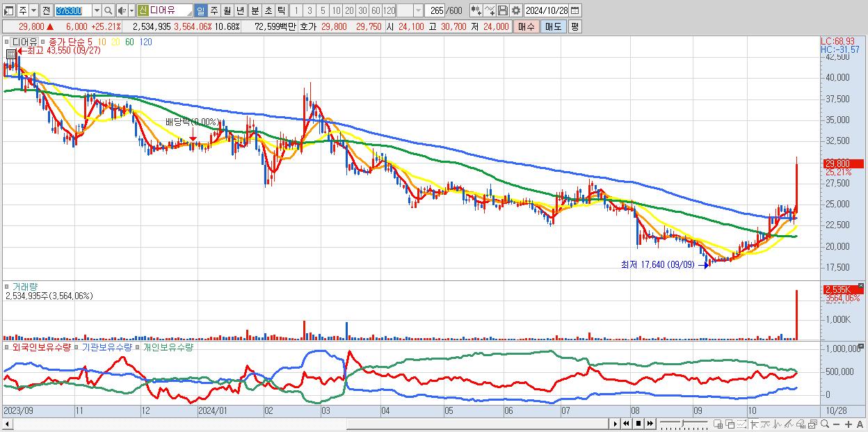Click the date field 2024/10/28
The width and height of the screenshot is (868, 432).
(x=547, y=11)
